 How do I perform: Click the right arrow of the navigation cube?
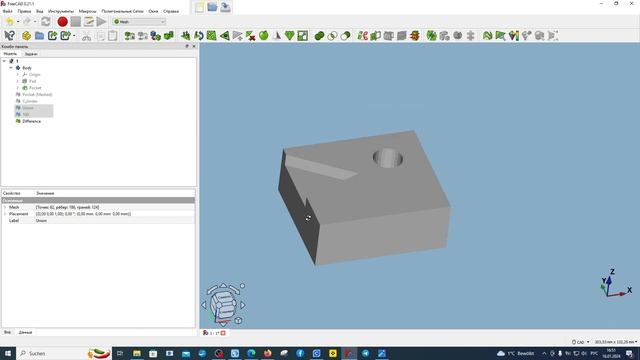click(x=243, y=305)
